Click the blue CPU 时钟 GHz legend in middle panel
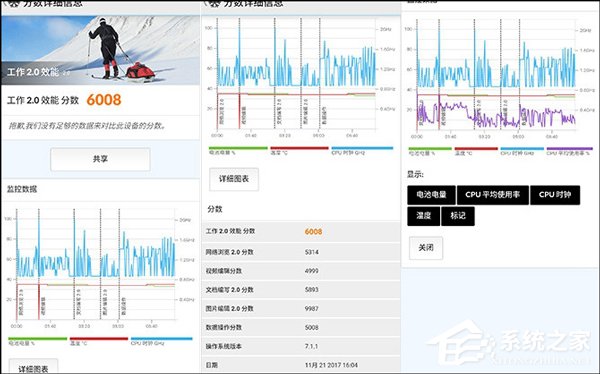Viewport: 600px width, 374px height. tap(362, 150)
